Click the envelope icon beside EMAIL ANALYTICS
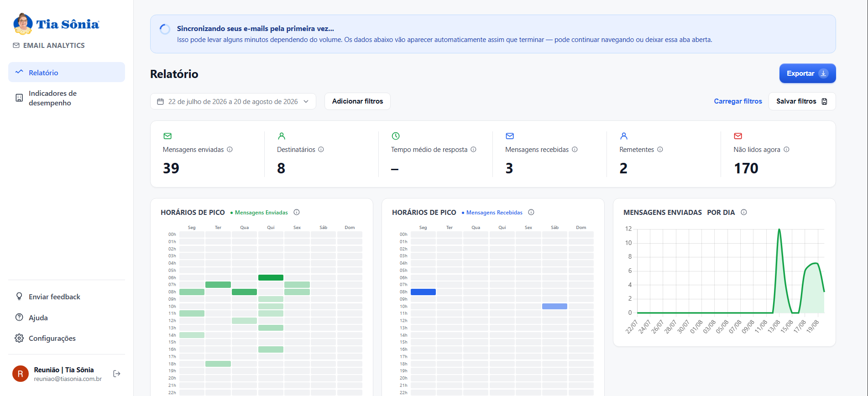 click(x=16, y=45)
